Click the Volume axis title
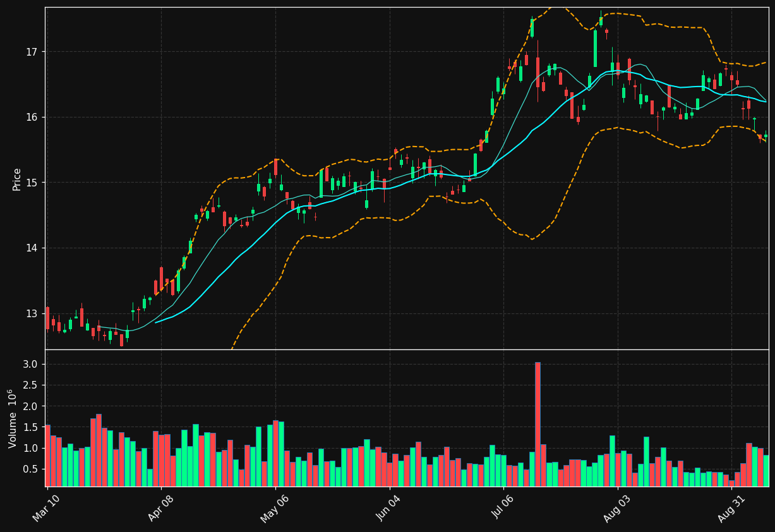The height and width of the screenshot is (532, 775). 13,418
